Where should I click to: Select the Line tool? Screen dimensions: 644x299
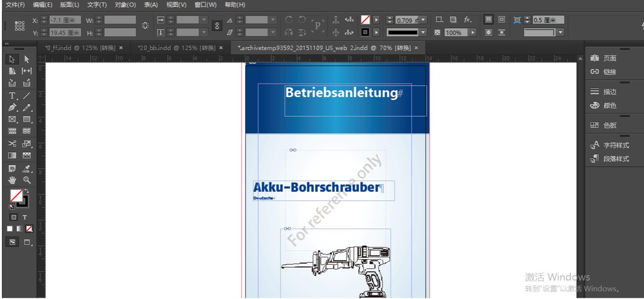click(27, 96)
